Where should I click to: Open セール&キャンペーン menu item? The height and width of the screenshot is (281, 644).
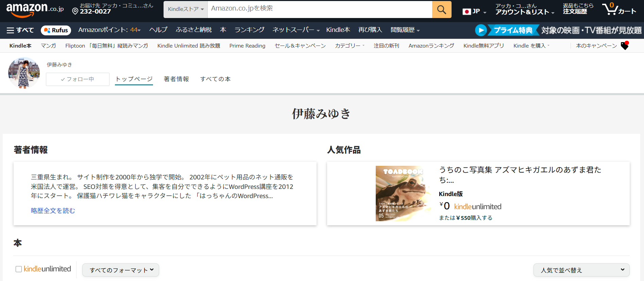[x=300, y=46]
